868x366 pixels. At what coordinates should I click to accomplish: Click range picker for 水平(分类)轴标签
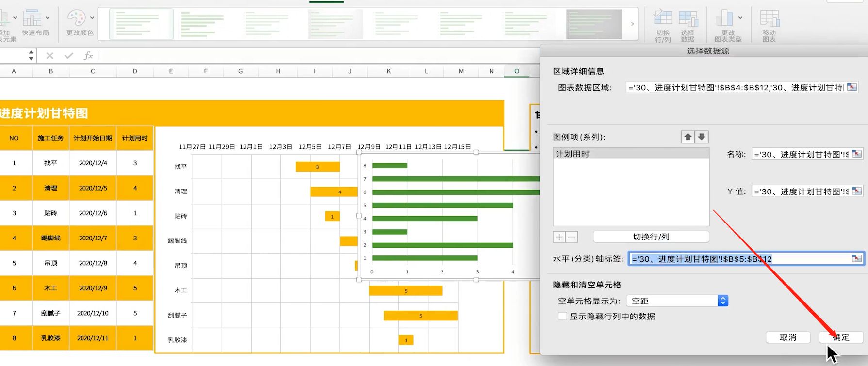point(857,258)
